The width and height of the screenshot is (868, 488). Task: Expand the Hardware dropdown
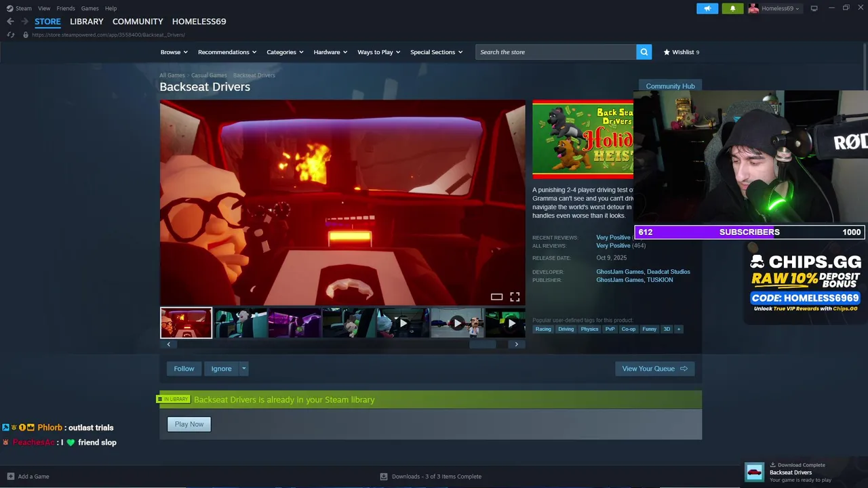click(330, 52)
